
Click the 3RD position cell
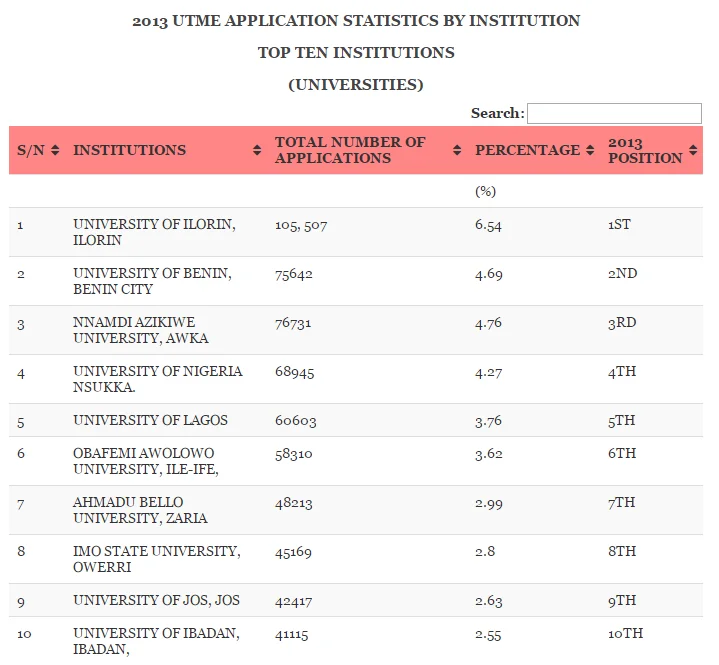pyautogui.click(x=622, y=322)
